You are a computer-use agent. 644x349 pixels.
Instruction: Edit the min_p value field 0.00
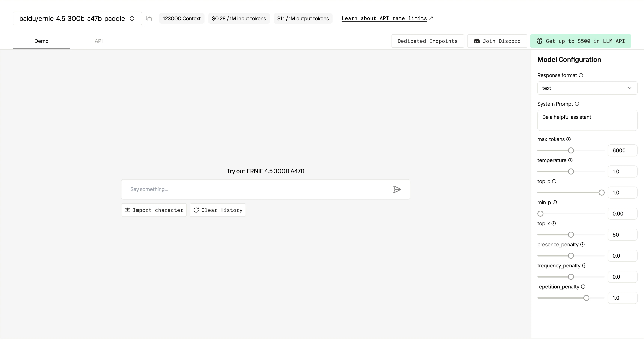(x=623, y=214)
